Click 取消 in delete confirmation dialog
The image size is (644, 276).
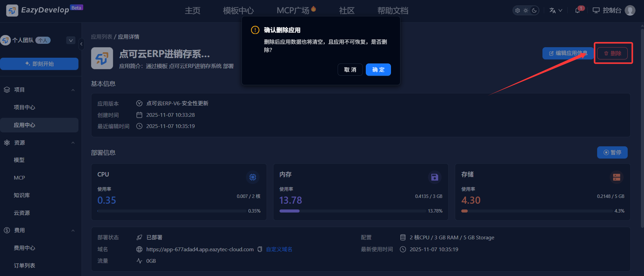tap(350, 70)
